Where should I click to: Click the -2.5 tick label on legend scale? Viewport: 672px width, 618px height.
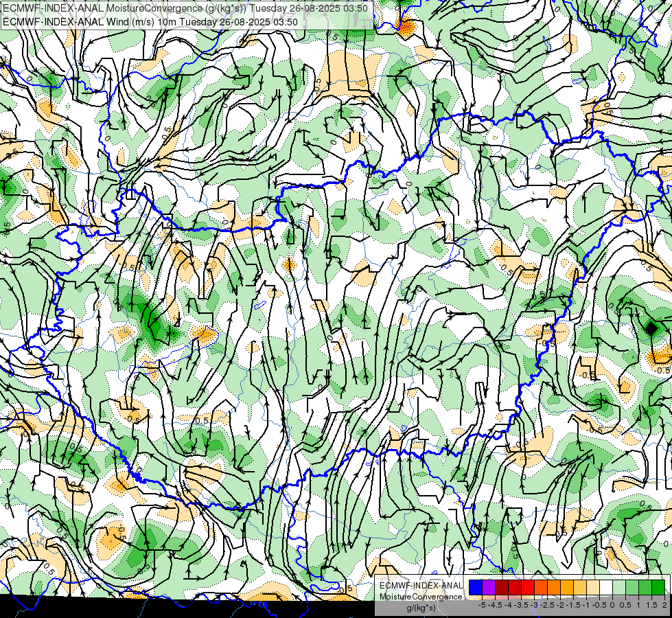coord(547,605)
